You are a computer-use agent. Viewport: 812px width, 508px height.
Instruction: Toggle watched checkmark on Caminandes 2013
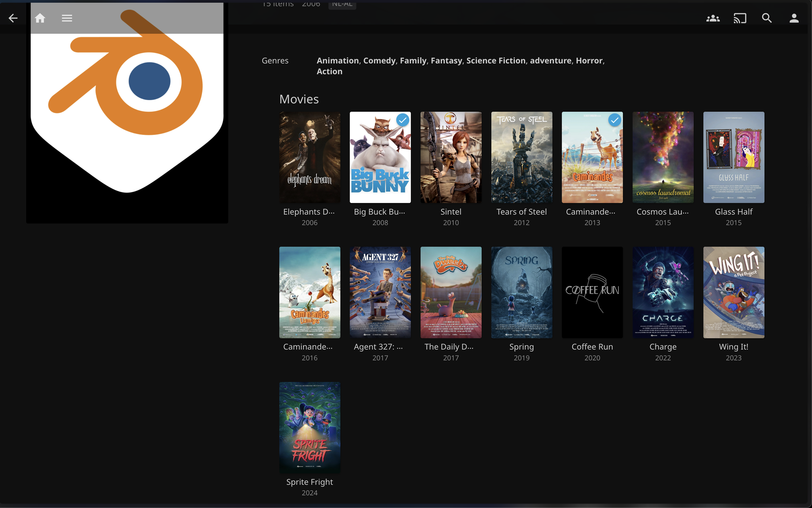(x=614, y=120)
